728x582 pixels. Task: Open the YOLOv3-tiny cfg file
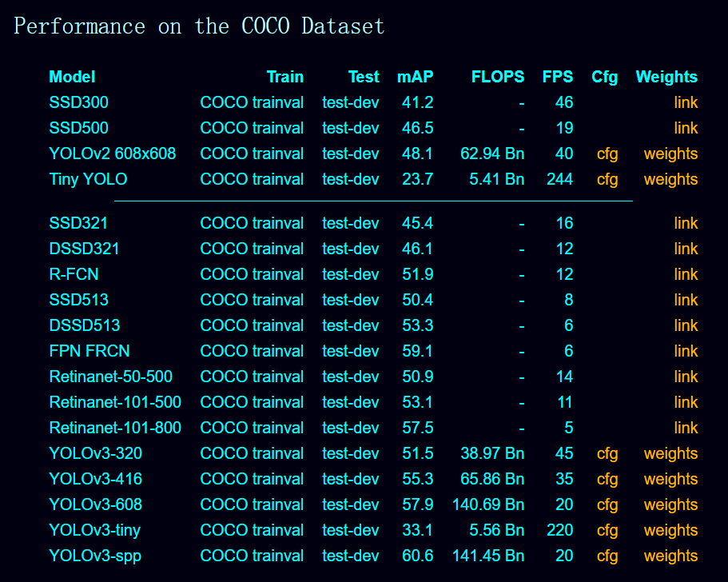(x=607, y=530)
